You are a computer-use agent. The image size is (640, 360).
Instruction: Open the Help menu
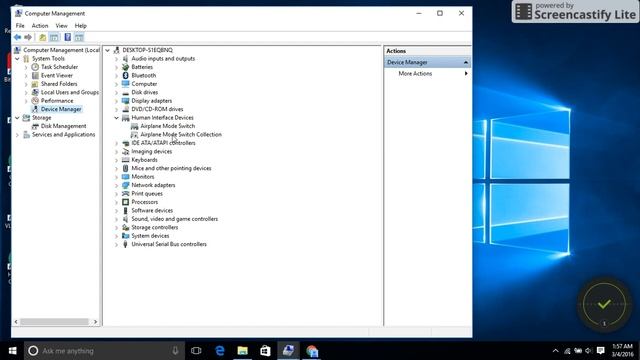[80, 26]
